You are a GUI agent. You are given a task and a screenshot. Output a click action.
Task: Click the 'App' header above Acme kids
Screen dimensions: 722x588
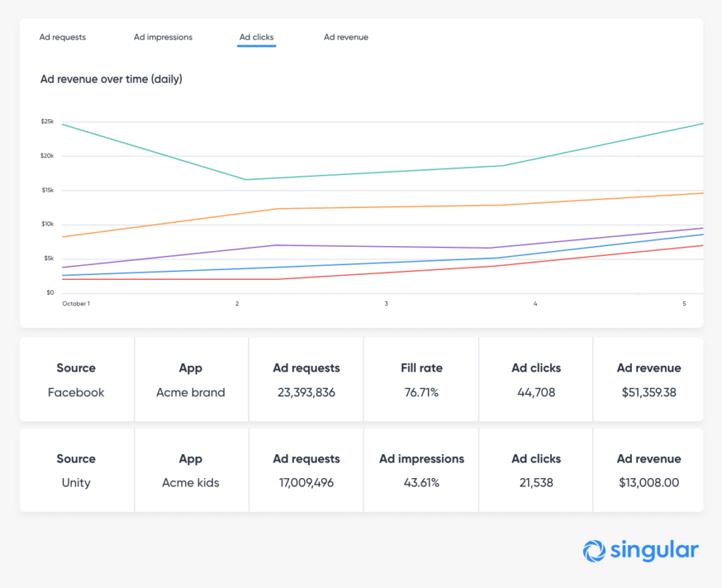tap(190, 459)
